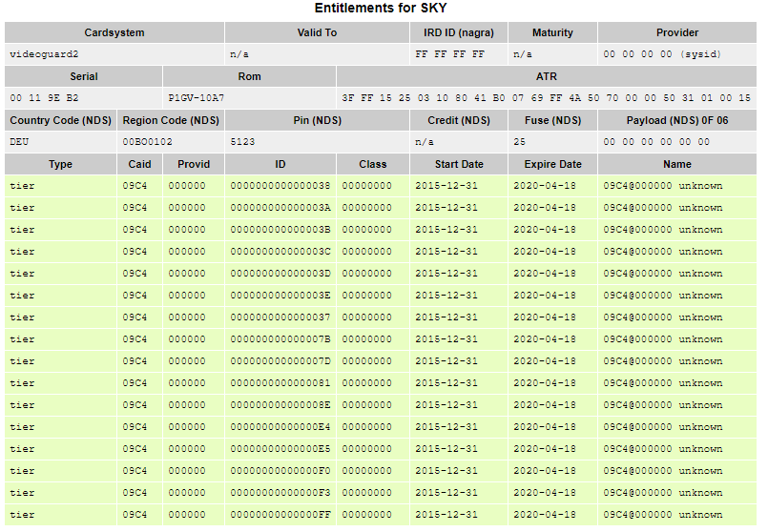Select entitlement ID 00000000000000F0

click(x=280, y=471)
